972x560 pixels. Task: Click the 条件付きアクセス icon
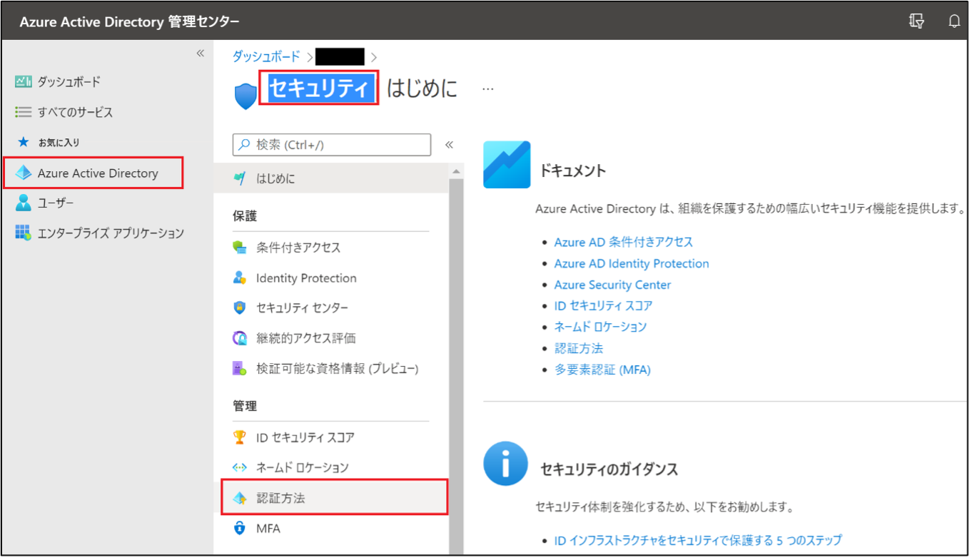coord(240,248)
